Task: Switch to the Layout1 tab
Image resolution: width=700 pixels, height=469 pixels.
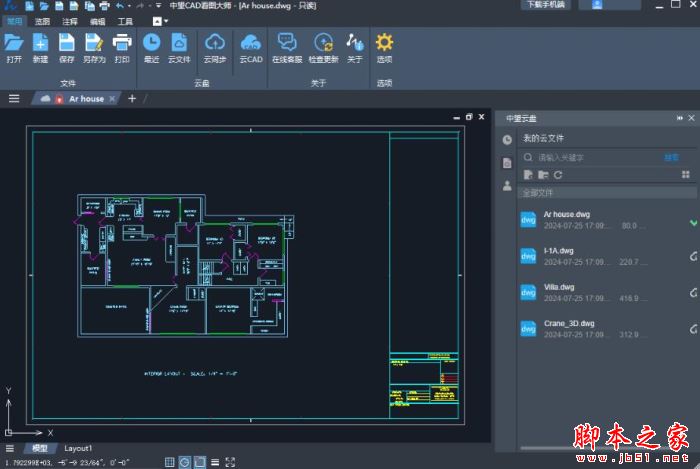Action: click(78, 448)
